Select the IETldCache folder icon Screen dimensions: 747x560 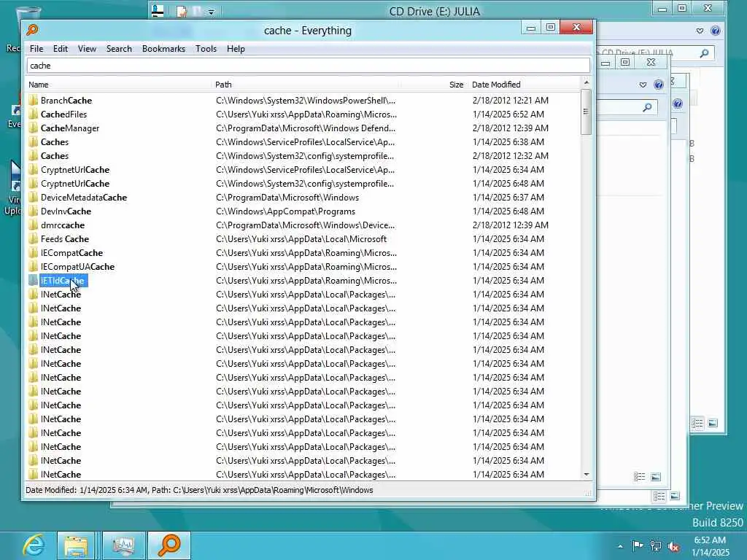tap(33, 281)
